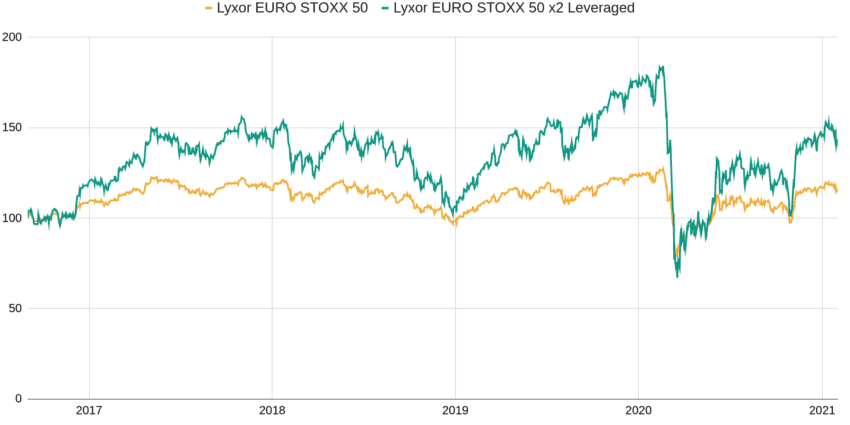The width and height of the screenshot is (850, 425).
Task: Click the 2020 x-axis label
Action: point(638,413)
